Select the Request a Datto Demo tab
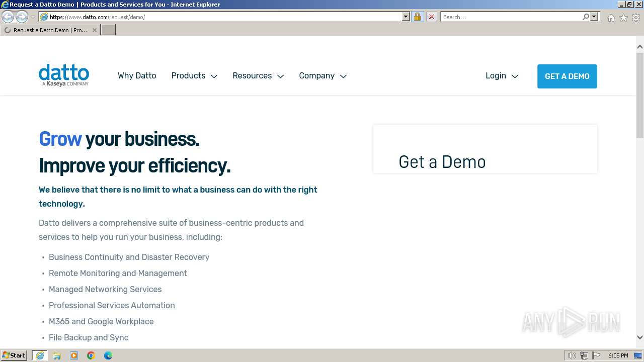Screen dimensions: 644x362 click(x=50, y=30)
